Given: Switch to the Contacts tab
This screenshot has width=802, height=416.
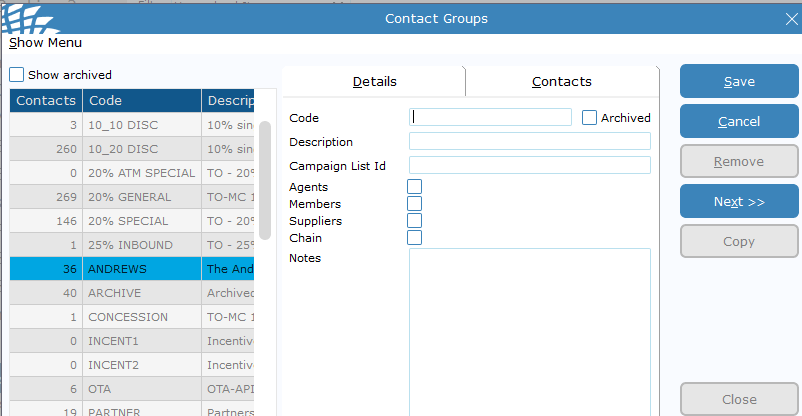Looking at the screenshot, I should [x=561, y=82].
